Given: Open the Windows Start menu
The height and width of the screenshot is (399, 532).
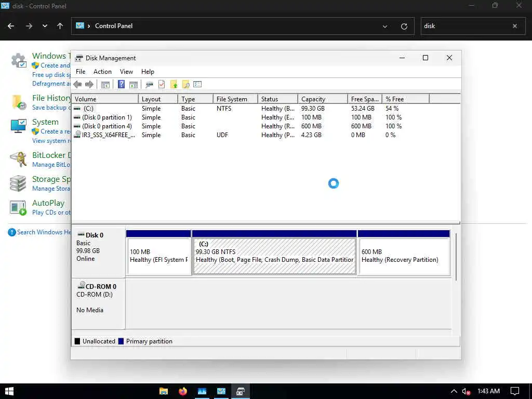Looking at the screenshot, I should click(x=9, y=391).
